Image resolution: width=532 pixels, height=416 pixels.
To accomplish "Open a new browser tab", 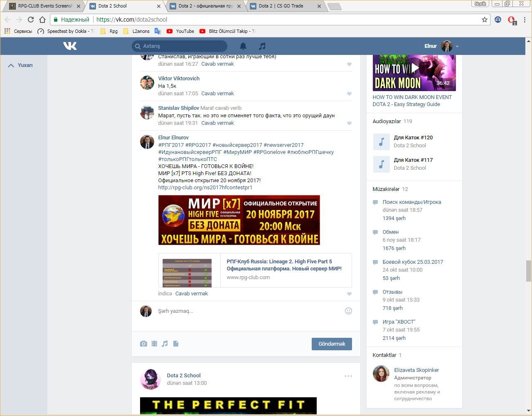I will (334, 6).
